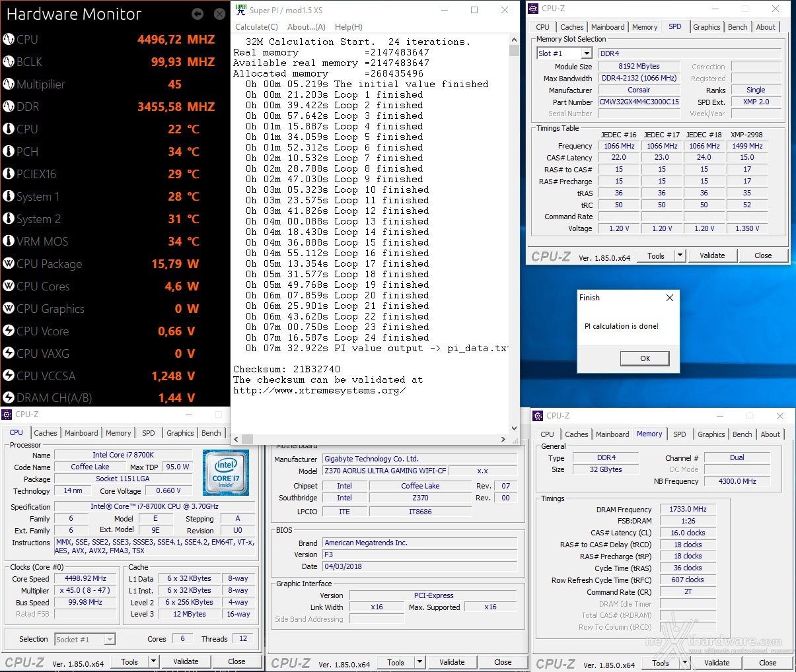Click Validate in Mainboard CPU-Z window
This screenshot has width=796, height=672.
pos(452,662)
